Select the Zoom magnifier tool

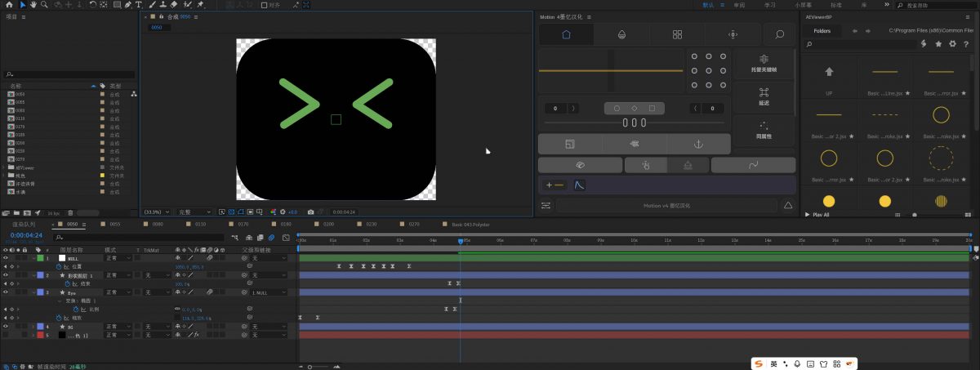43,4
